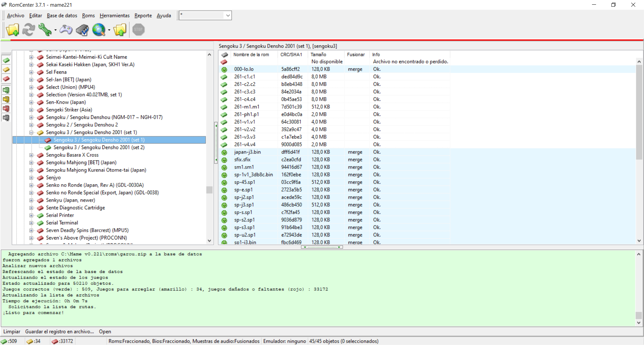Select Sengoku 3 Densho 2001 (set 2) child

99,147
